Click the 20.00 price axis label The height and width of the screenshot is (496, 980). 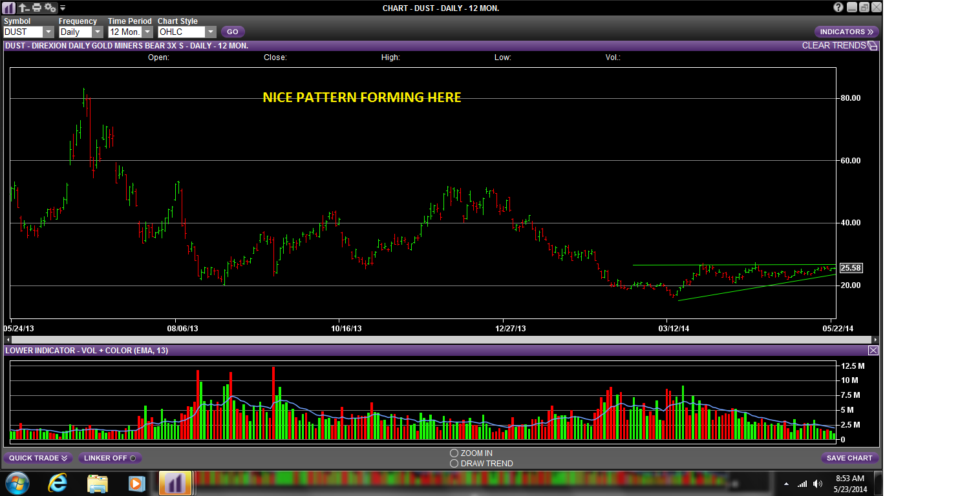tap(850, 285)
